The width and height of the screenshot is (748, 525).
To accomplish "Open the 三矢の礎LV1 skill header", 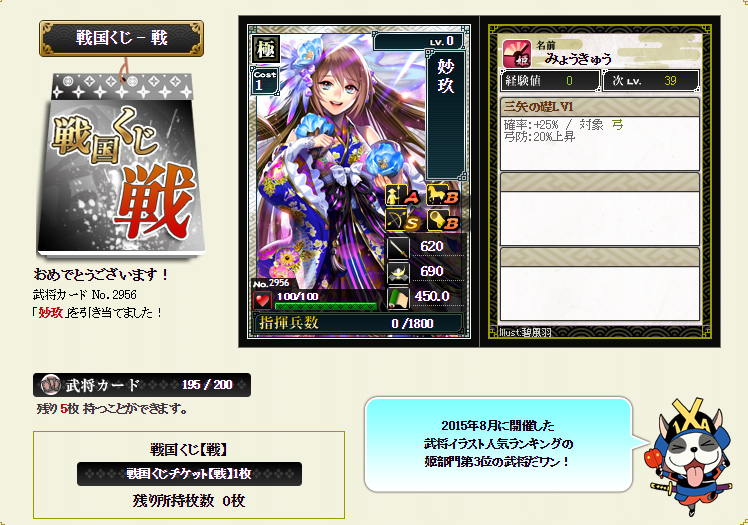I will (x=600, y=107).
